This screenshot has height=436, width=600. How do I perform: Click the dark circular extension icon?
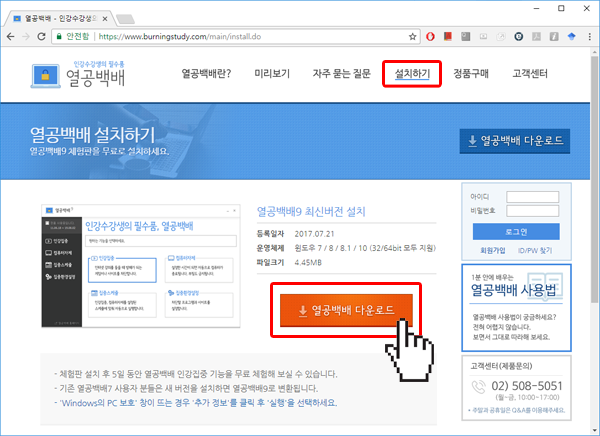(518, 36)
